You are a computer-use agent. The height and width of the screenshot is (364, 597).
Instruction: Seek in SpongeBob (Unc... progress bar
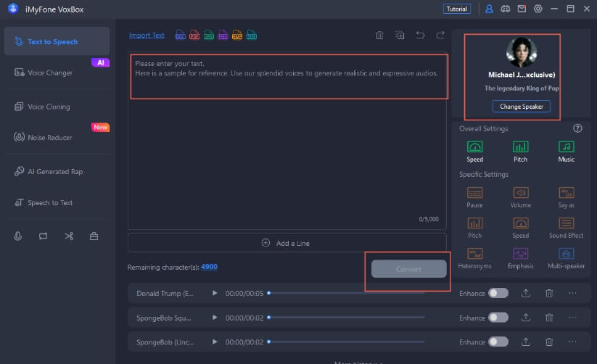[346, 342]
